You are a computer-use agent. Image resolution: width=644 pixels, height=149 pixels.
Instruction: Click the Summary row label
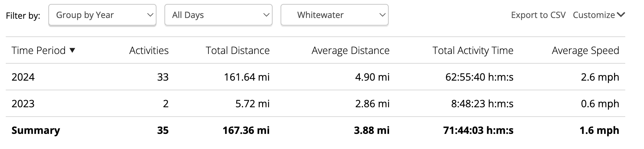pos(36,130)
